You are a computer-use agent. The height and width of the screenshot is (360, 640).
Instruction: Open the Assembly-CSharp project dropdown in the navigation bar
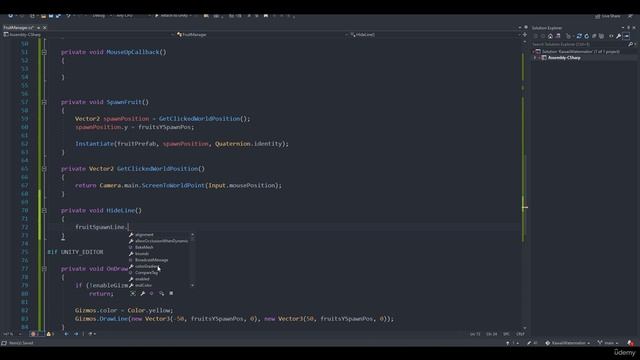pos(88,35)
